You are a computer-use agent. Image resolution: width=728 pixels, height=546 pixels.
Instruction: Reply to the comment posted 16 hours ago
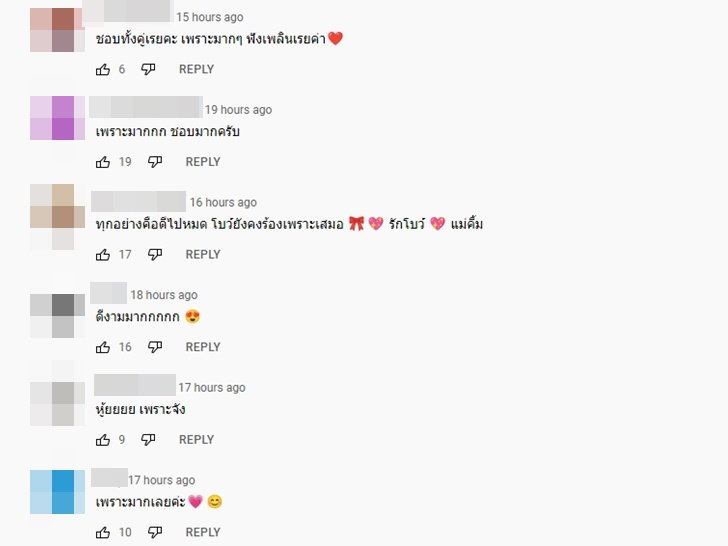coord(203,254)
